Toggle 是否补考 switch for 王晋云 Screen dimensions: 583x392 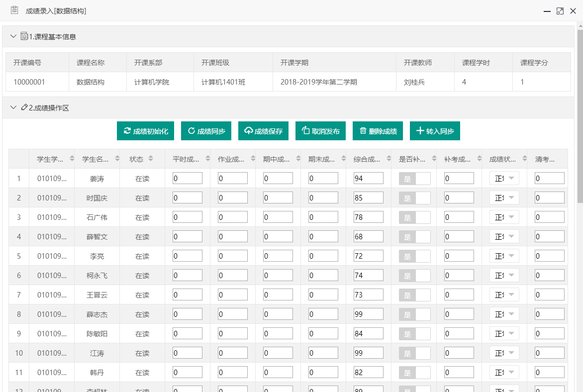(x=414, y=295)
